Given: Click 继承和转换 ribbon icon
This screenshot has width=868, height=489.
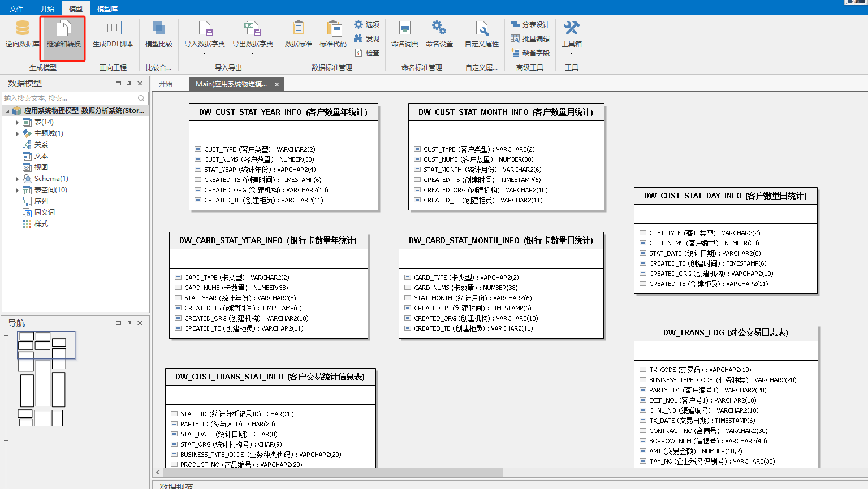Looking at the screenshot, I should (63, 34).
